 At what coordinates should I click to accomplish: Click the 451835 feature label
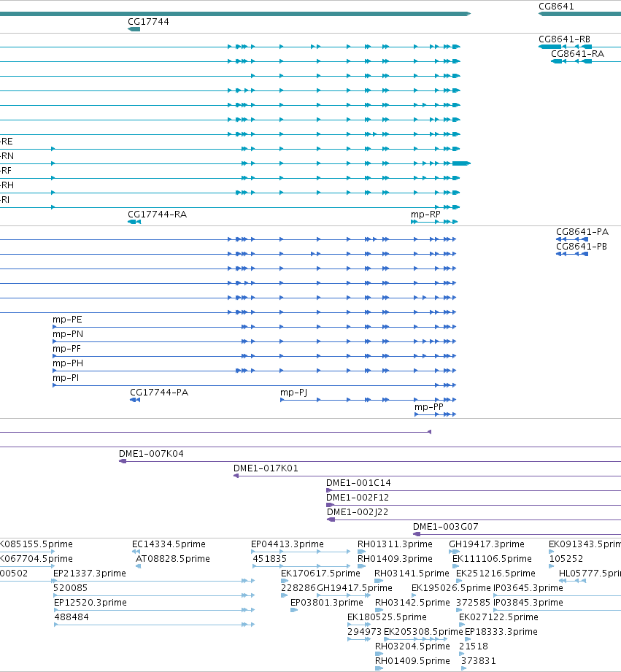pyautogui.click(x=269, y=558)
